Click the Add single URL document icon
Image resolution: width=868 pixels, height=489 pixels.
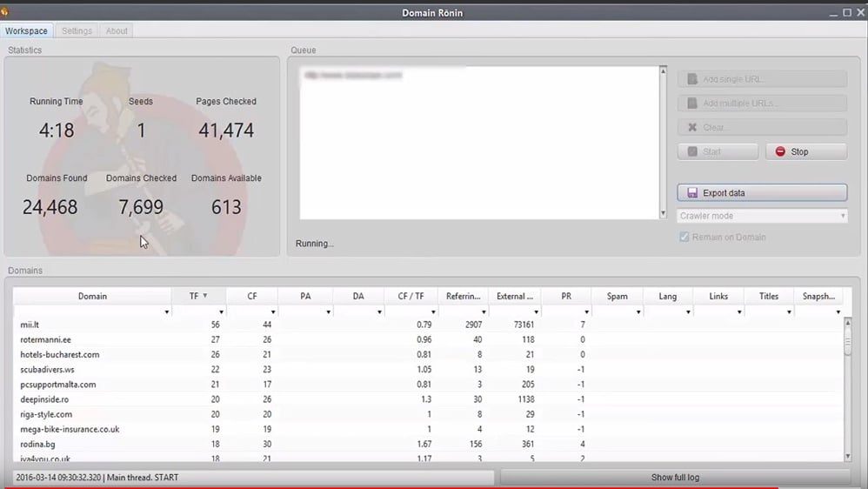pyautogui.click(x=692, y=79)
